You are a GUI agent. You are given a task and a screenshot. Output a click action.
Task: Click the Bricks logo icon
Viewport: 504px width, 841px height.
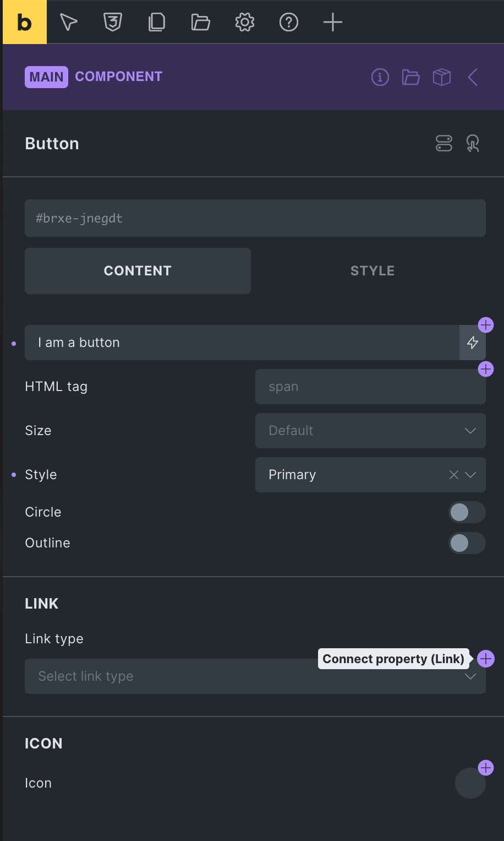click(x=25, y=22)
